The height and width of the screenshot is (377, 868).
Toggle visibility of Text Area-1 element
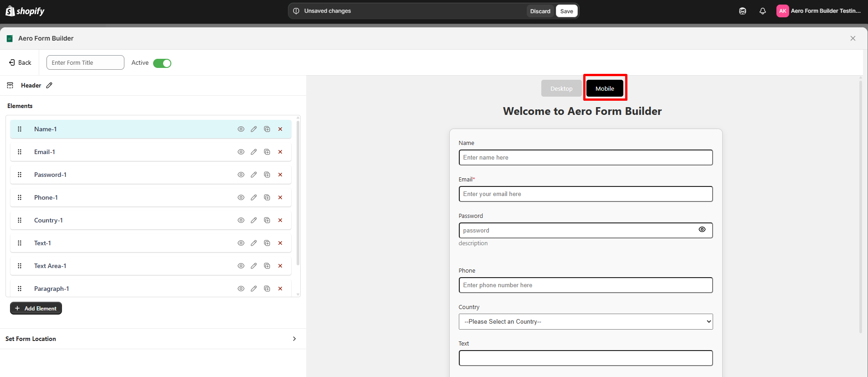pyautogui.click(x=241, y=266)
